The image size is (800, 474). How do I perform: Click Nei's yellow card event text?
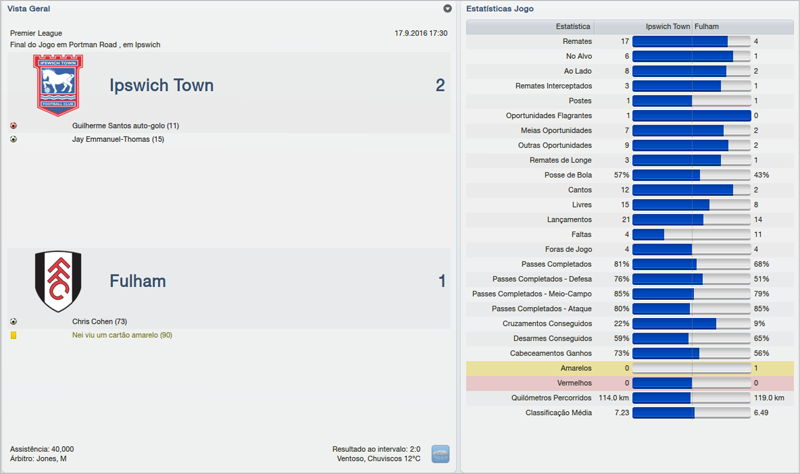pyautogui.click(x=122, y=335)
